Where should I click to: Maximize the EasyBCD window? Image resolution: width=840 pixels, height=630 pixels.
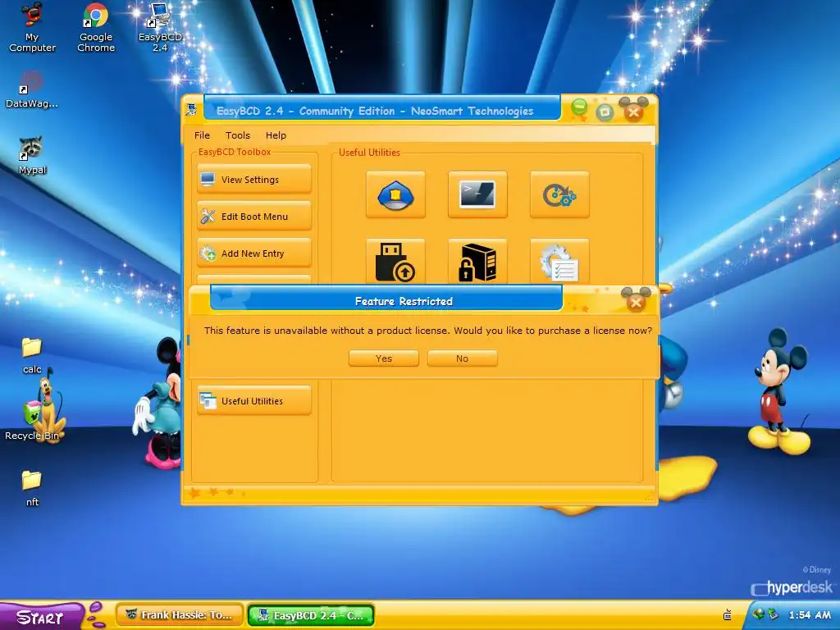pyautogui.click(x=605, y=112)
